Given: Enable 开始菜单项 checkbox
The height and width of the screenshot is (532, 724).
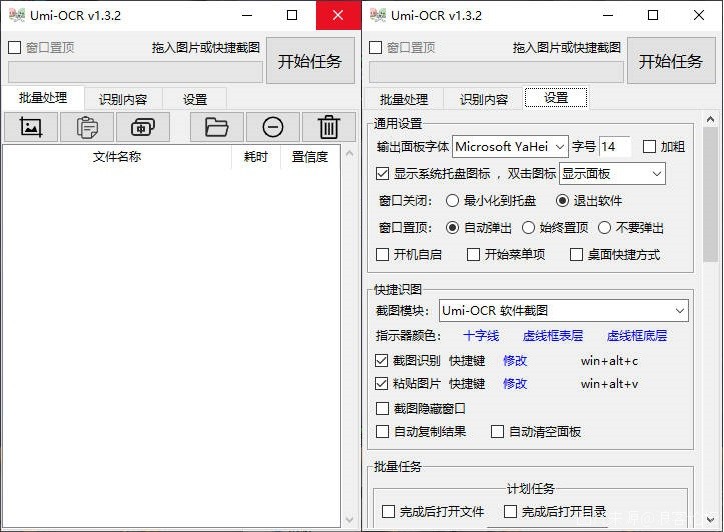Looking at the screenshot, I should 473,254.
